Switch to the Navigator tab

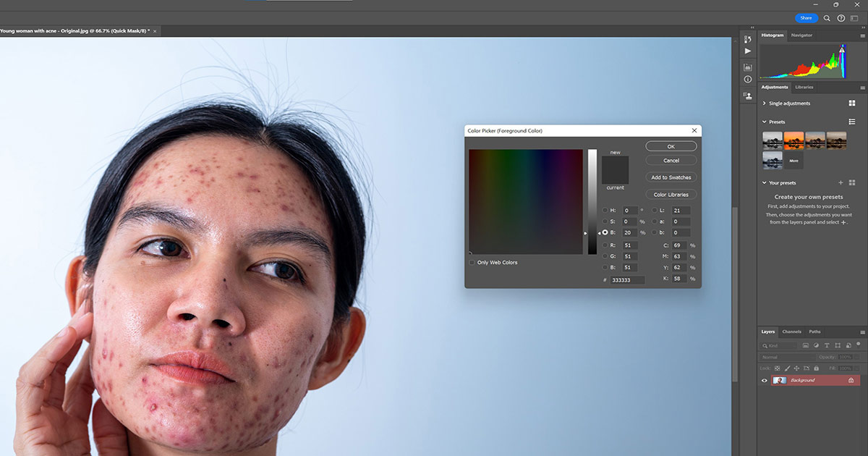click(x=801, y=35)
